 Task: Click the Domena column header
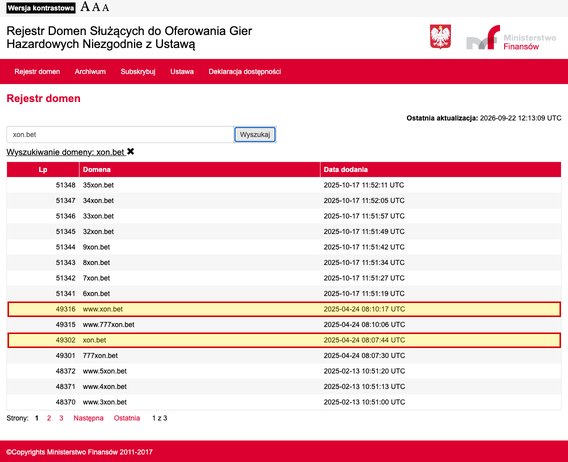(200, 170)
